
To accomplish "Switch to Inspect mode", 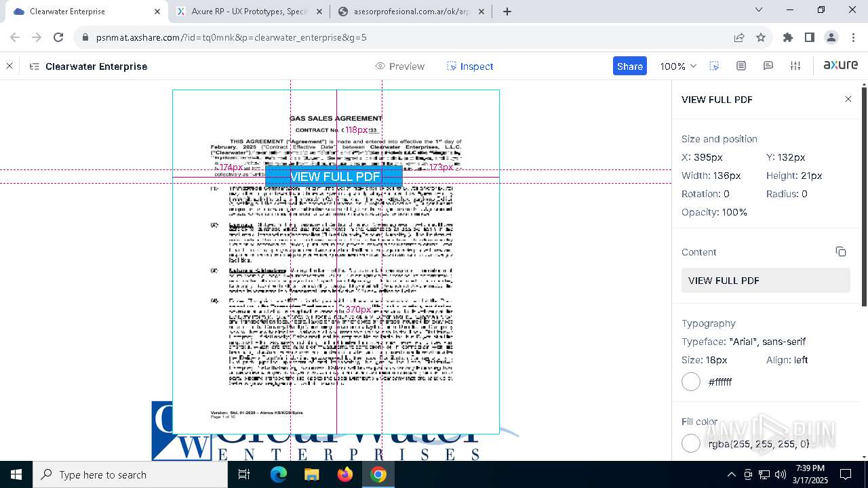I will click(x=470, y=66).
